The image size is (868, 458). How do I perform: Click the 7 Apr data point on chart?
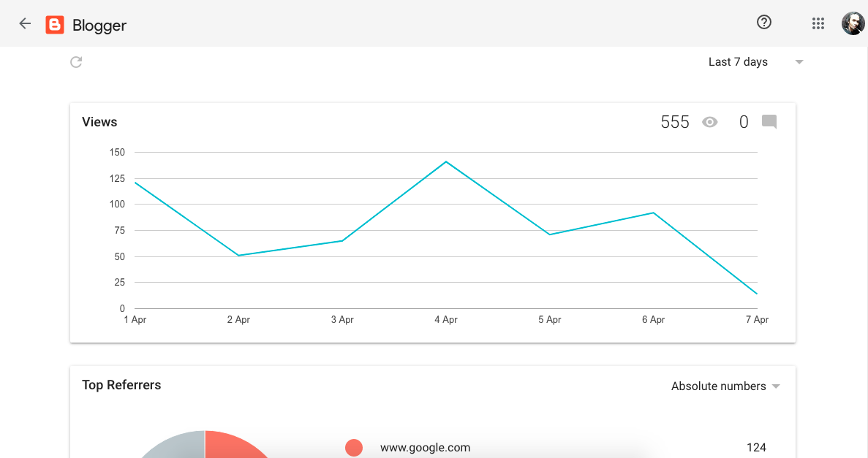pyautogui.click(x=757, y=294)
